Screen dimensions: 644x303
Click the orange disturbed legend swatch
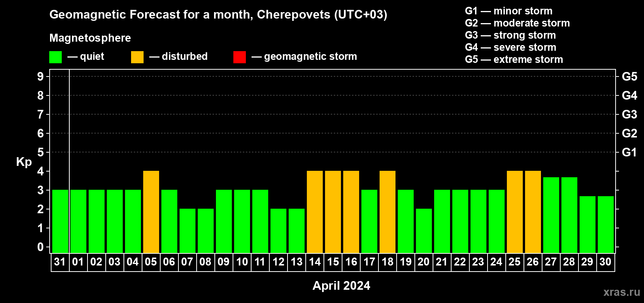pos(138,57)
